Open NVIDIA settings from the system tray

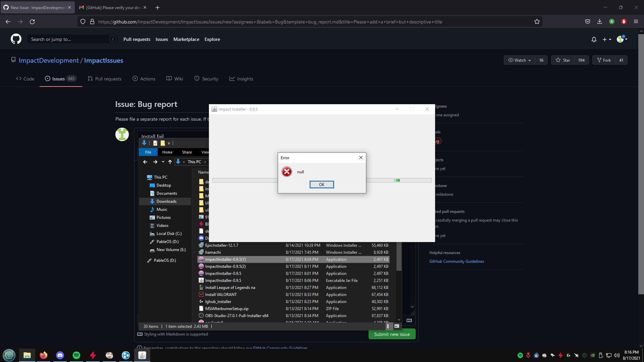click(593, 355)
